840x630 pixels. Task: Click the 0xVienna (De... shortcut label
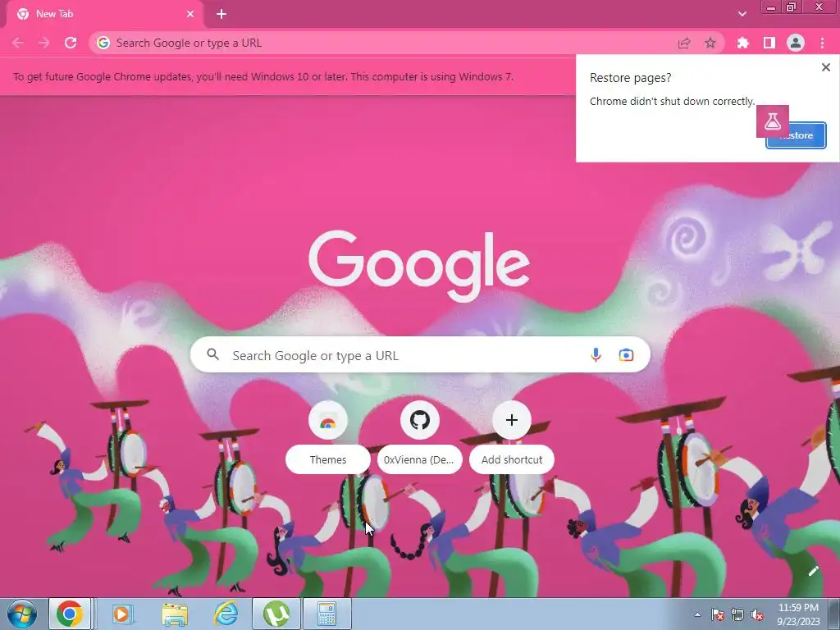click(x=419, y=459)
